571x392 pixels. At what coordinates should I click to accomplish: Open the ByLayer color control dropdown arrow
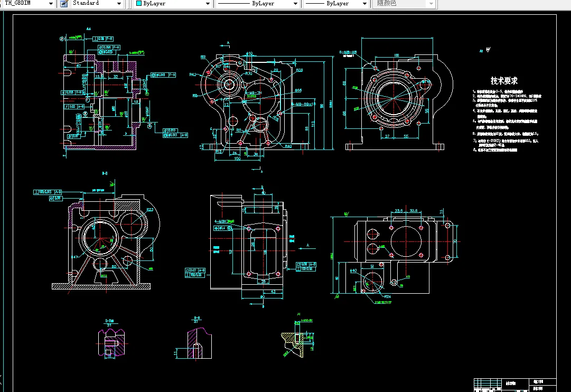[208, 3]
